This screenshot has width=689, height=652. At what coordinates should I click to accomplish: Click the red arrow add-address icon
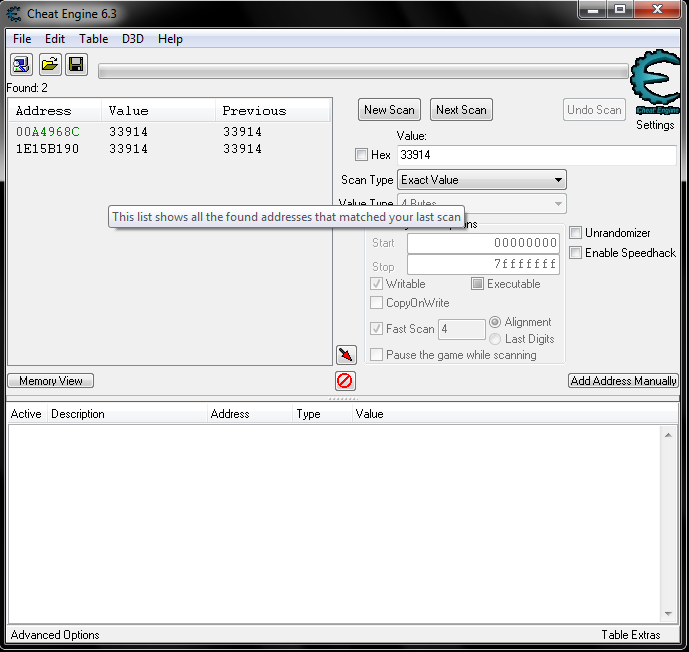point(346,354)
